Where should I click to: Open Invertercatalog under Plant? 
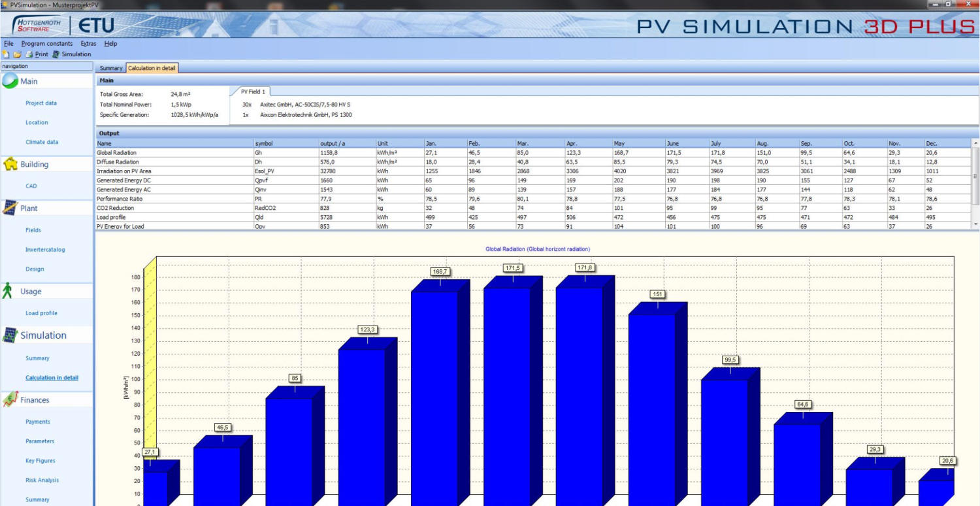[x=45, y=249]
